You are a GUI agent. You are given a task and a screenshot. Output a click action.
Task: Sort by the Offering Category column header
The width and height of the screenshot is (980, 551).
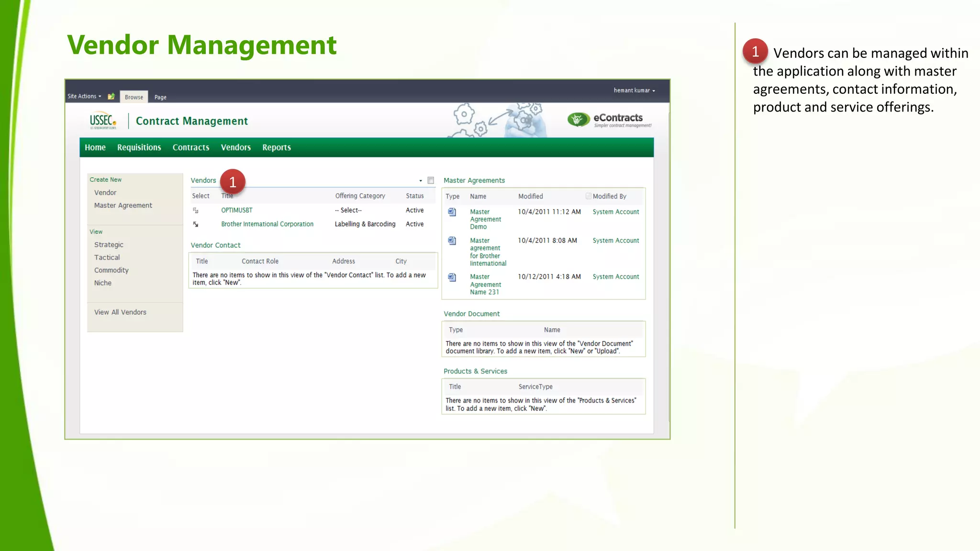pyautogui.click(x=360, y=196)
